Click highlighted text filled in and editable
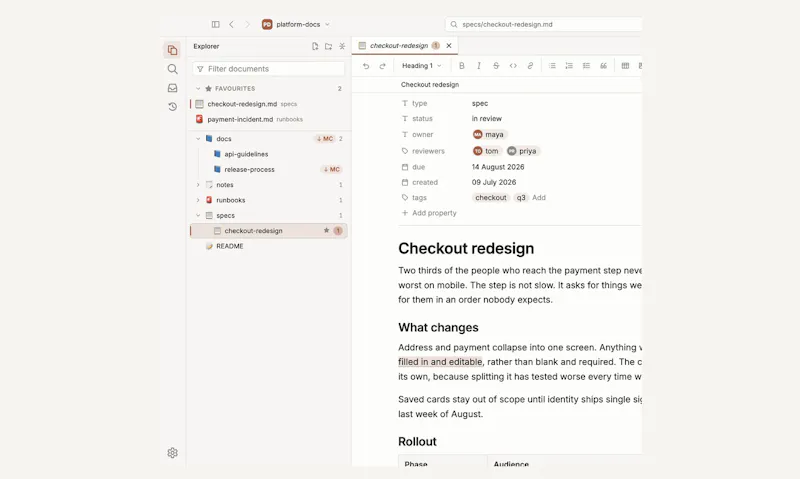The height and width of the screenshot is (479, 800). pos(440,362)
